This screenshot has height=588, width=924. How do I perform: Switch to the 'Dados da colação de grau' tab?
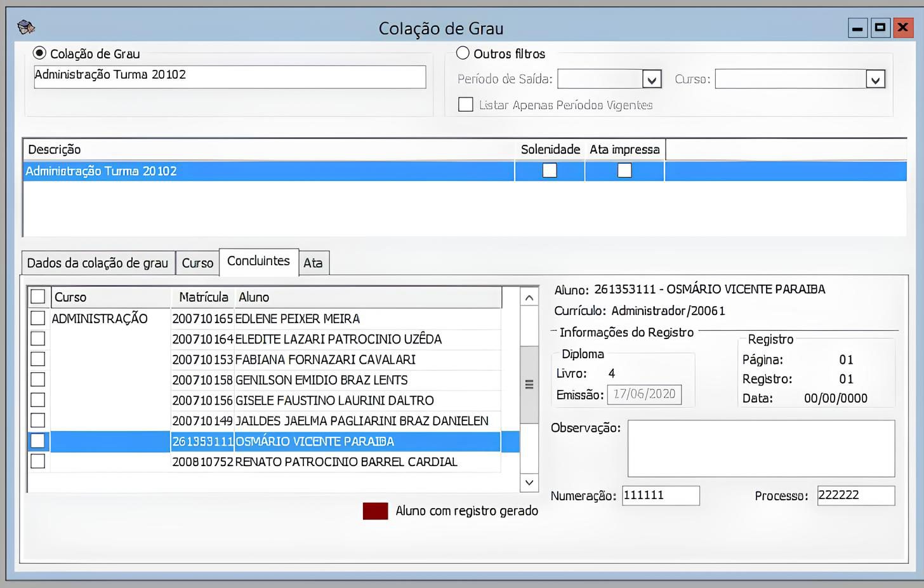pyautogui.click(x=98, y=262)
